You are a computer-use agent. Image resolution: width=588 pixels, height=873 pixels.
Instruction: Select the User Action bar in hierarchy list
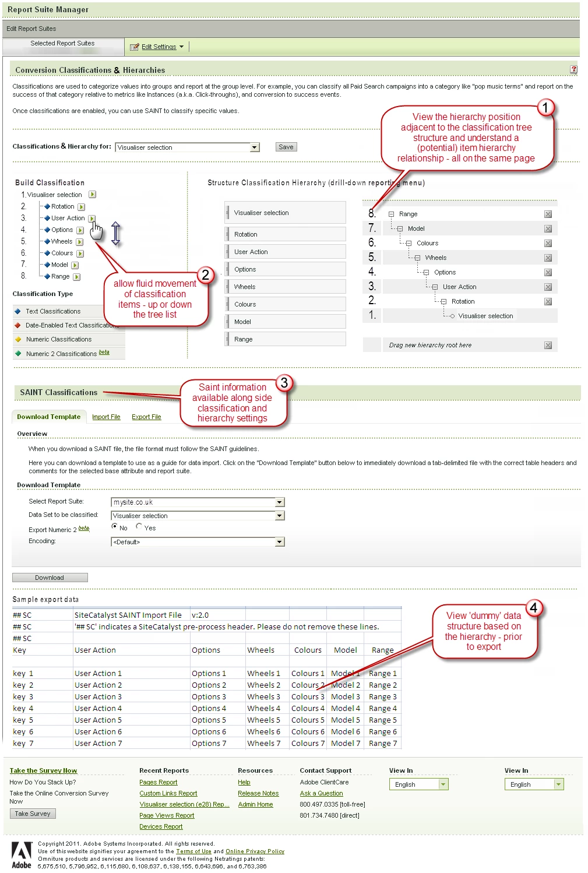pos(286,252)
